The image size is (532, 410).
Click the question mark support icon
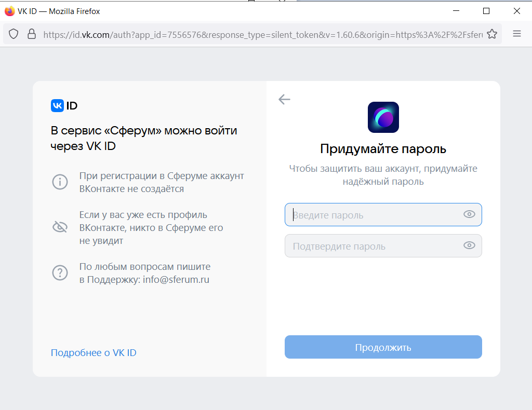(x=60, y=272)
